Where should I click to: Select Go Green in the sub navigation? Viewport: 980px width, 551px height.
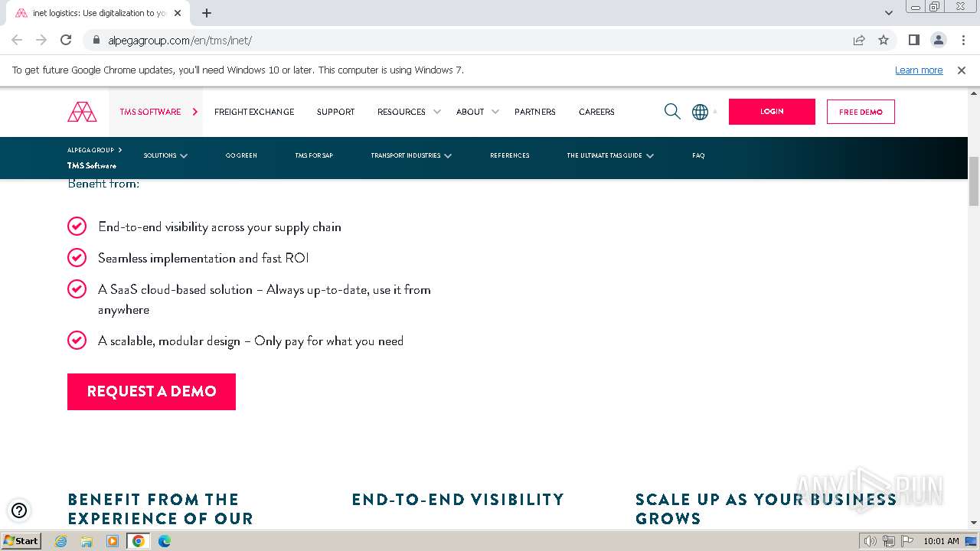tap(241, 155)
